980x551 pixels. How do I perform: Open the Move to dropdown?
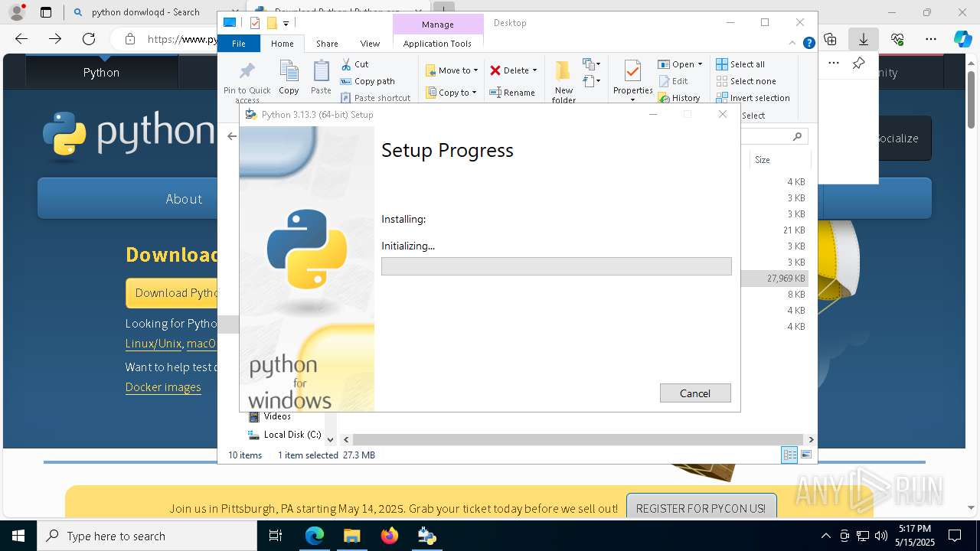pyautogui.click(x=452, y=70)
